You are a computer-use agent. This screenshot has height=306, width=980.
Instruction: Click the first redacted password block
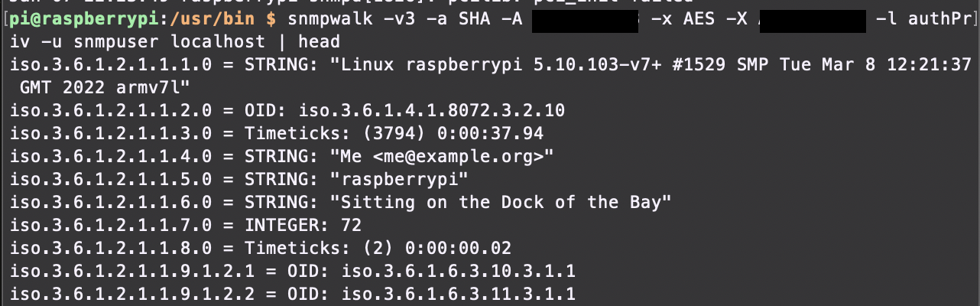pyautogui.click(x=586, y=20)
